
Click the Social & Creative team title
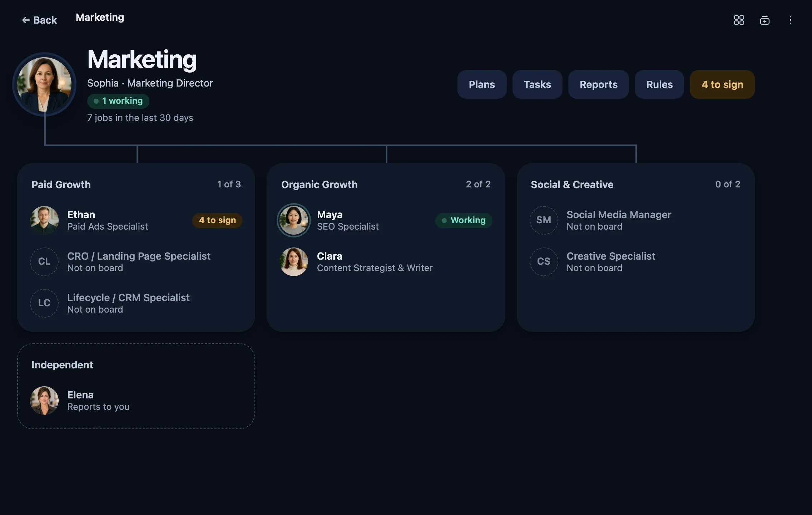(572, 185)
